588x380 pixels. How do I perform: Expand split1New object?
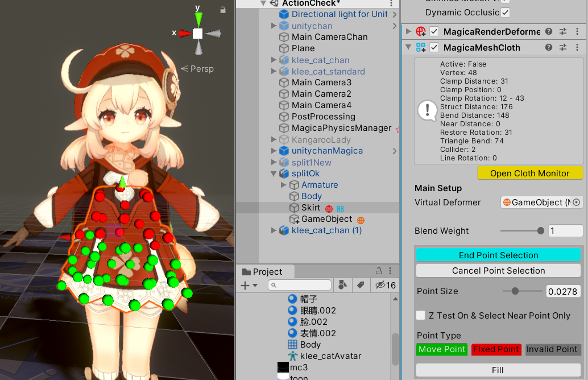(x=274, y=163)
